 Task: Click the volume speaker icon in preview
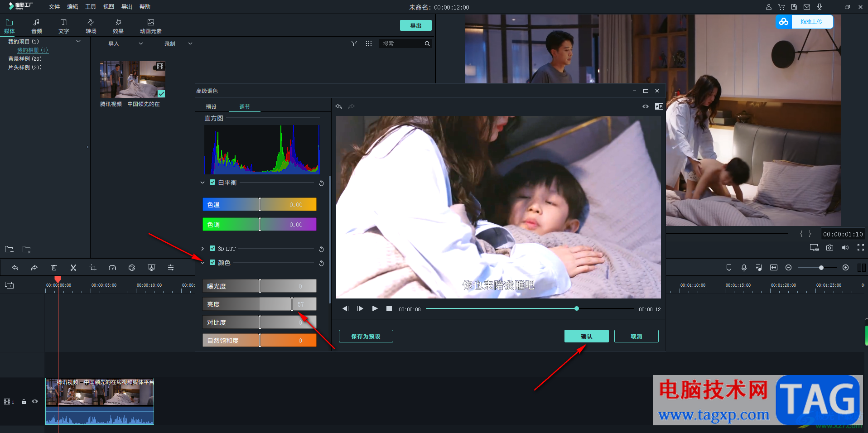[x=845, y=248]
